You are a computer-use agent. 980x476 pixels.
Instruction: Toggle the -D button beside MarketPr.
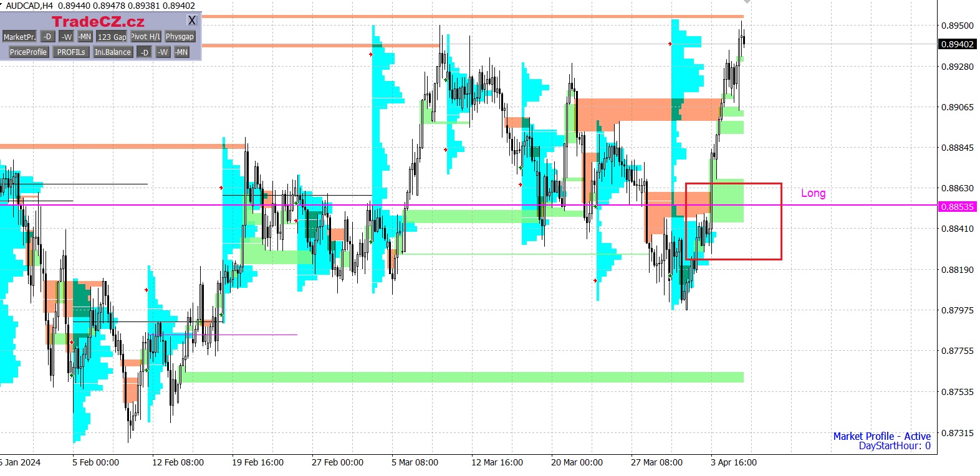coord(47,37)
